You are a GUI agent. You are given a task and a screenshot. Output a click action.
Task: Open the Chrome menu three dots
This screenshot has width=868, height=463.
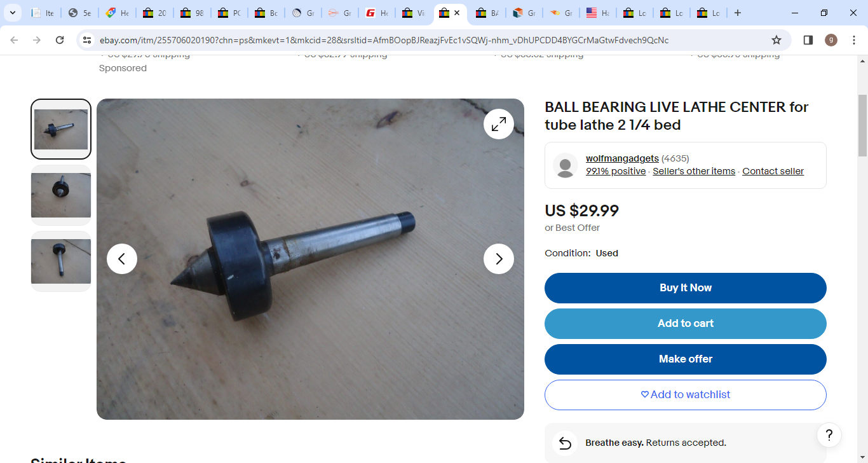click(854, 40)
